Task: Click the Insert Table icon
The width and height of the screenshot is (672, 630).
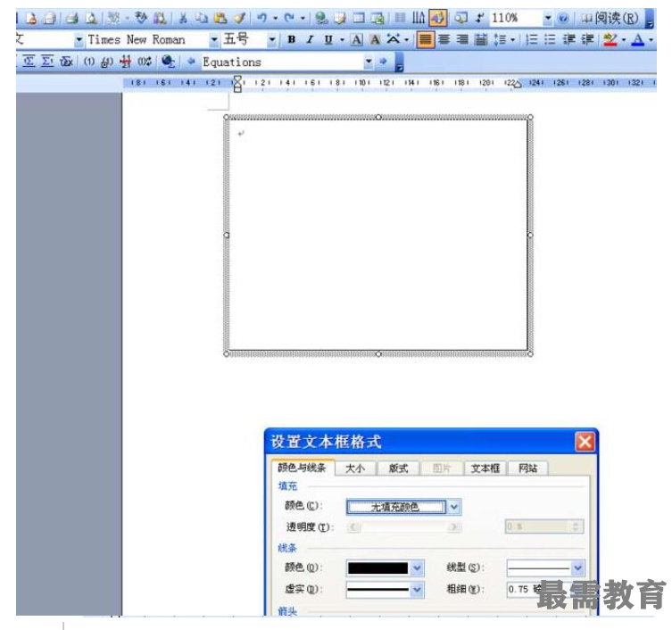Action: (359, 18)
